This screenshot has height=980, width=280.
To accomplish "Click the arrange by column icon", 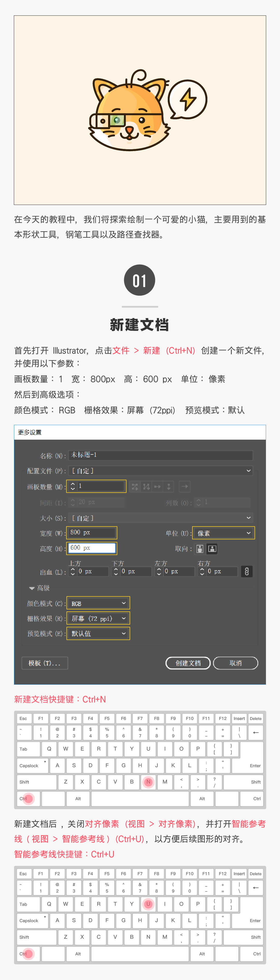I will point(169,486).
